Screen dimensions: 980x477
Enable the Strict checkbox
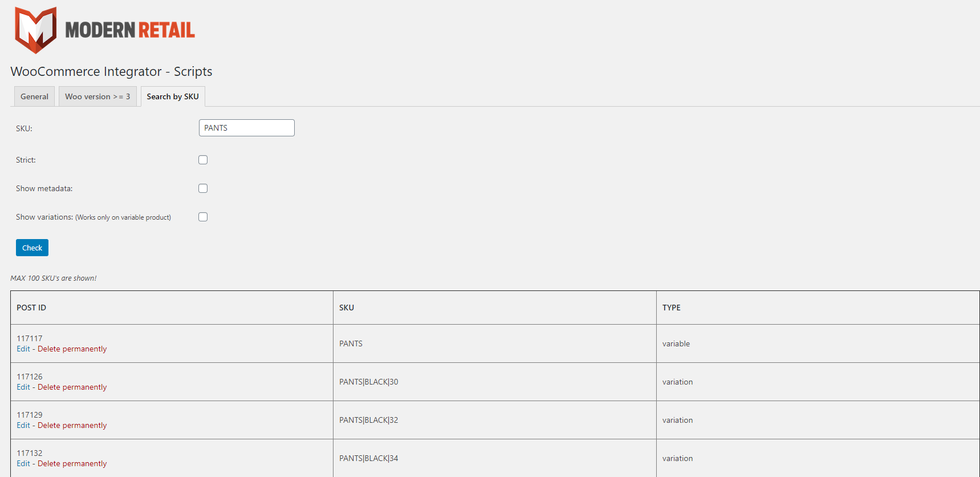[x=203, y=160]
